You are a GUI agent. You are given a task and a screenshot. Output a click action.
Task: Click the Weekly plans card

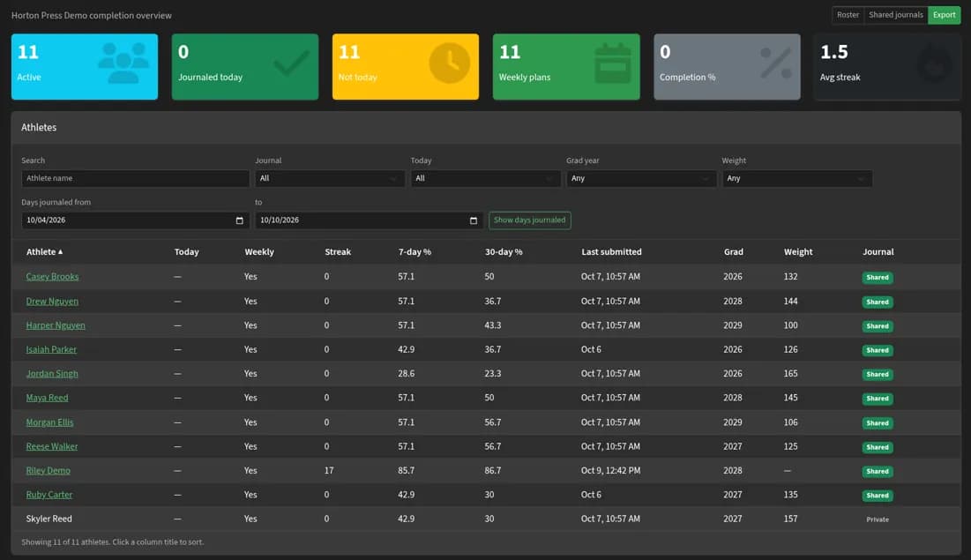pos(566,67)
